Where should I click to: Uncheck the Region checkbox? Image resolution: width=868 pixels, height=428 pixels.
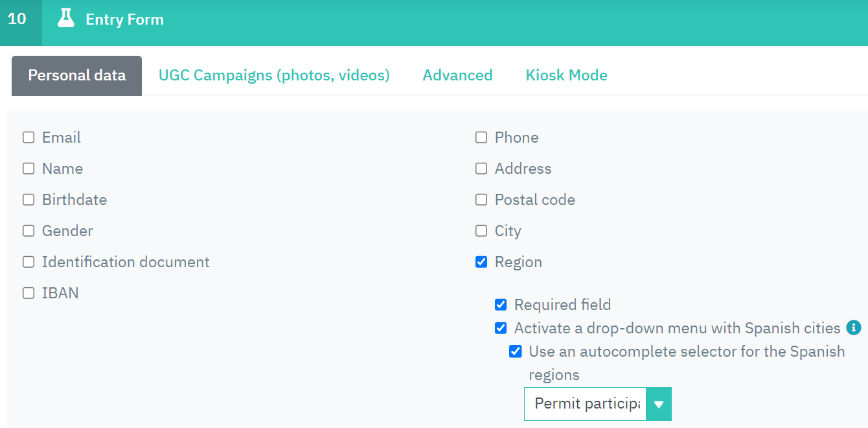pos(481,262)
